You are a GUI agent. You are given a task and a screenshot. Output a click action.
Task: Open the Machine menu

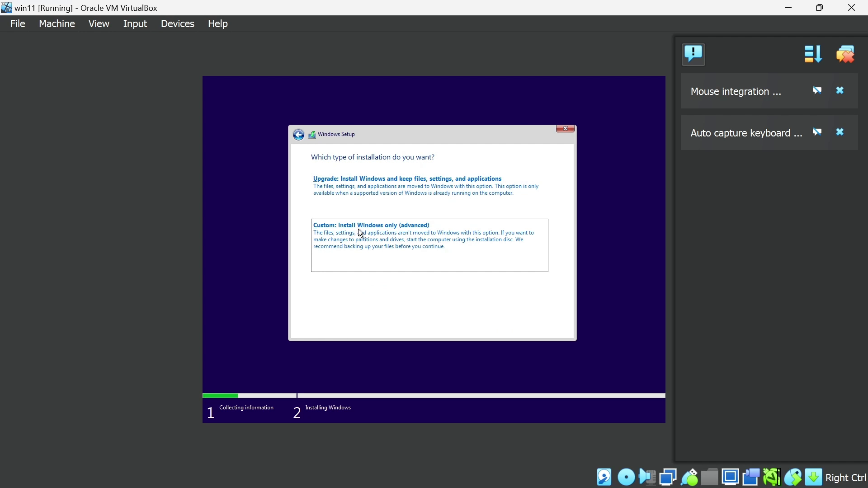pyautogui.click(x=57, y=24)
